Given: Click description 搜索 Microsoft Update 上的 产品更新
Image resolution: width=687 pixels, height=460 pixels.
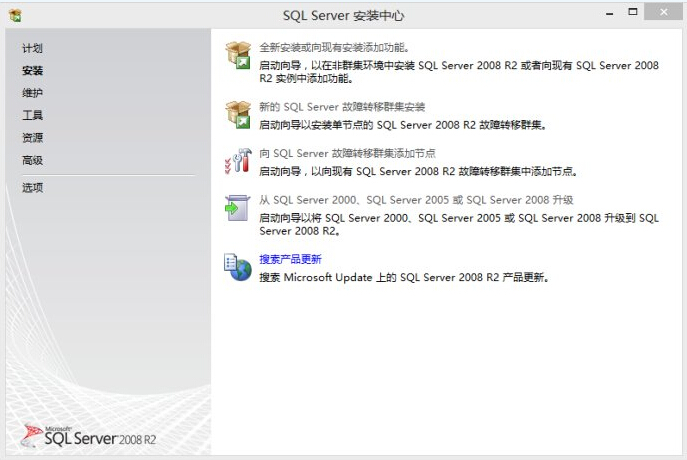Looking at the screenshot, I should pyautogui.click(x=404, y=277).
